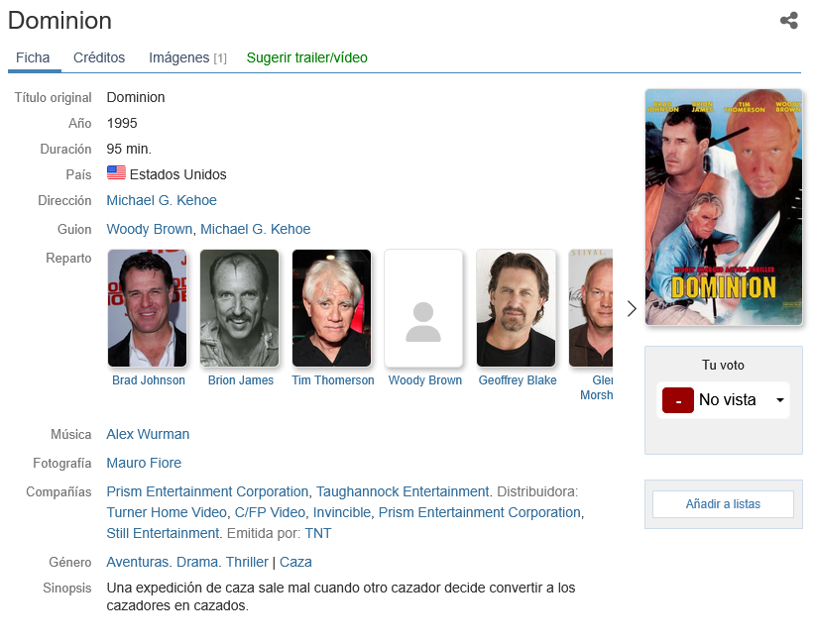This screenshot has height=644, width=815.
Task: Click Brion James's cast photo
Action: (x=239, y=308)
